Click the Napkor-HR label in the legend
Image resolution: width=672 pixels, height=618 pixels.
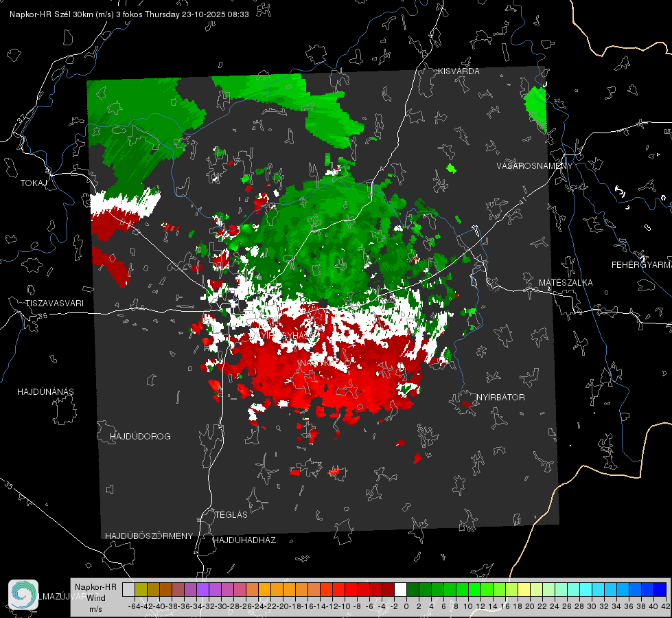pos(95,586)
